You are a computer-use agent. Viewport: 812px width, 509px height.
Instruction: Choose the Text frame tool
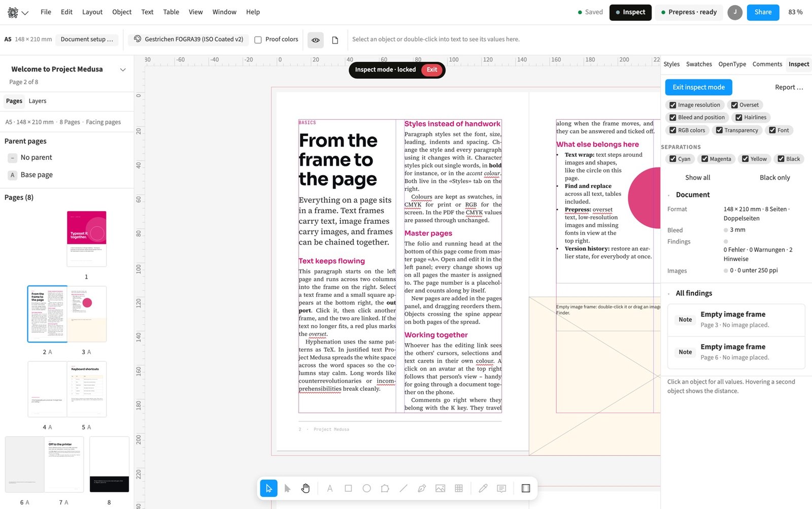(330, 488)
